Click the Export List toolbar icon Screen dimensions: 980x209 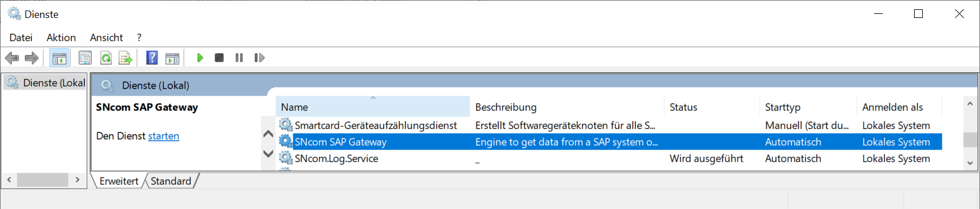tap(126, 58)
